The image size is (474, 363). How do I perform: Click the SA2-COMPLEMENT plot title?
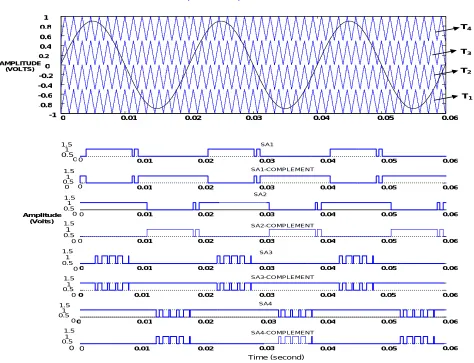pyautogui.click(x=282, y=226)
